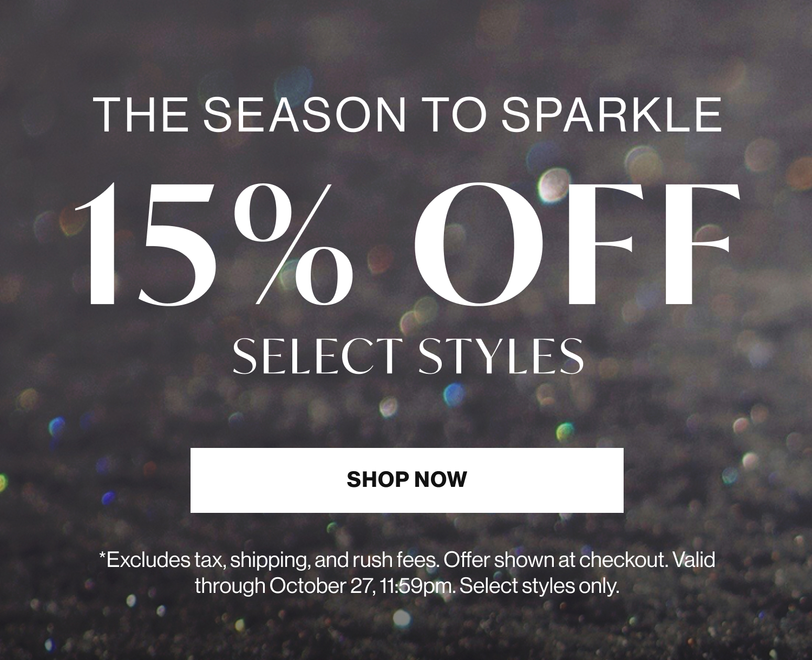Click the "Excludes tax, shipping, and rush fees" disclaimer
The width and height of the screenshot is (812, 660).
(x=269, y=560)
